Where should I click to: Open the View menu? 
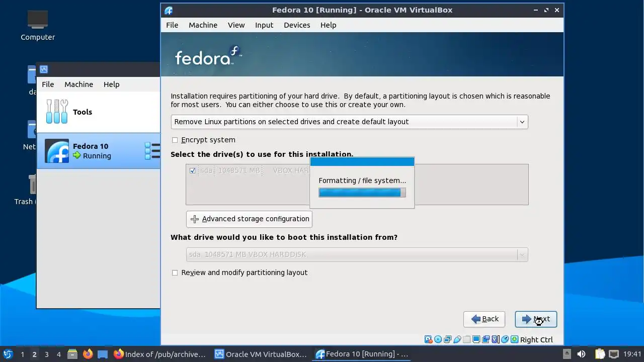[236, 25]
